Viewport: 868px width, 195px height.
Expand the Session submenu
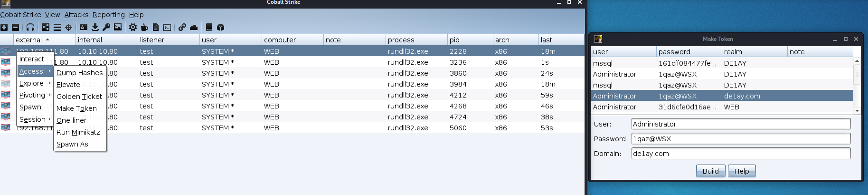[x=35, y=119]
